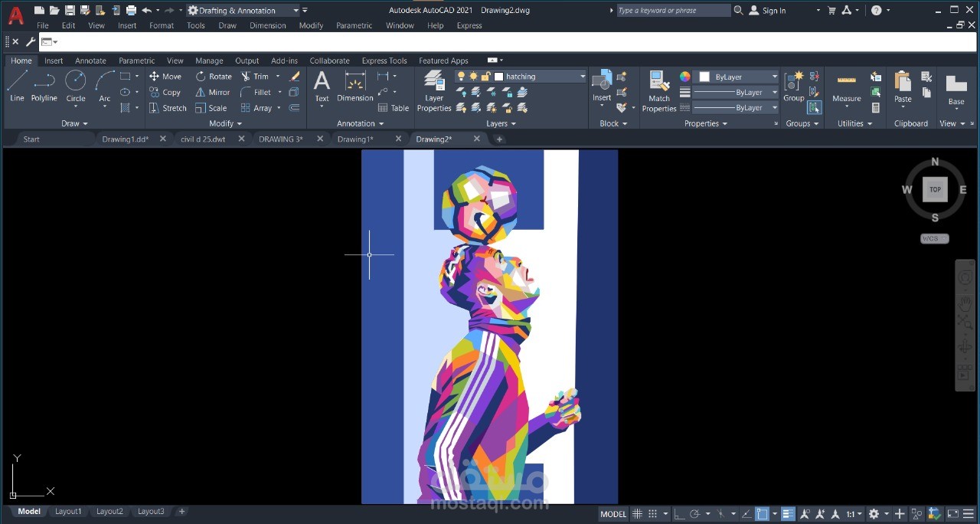Click the Group tool

point(794,86)
